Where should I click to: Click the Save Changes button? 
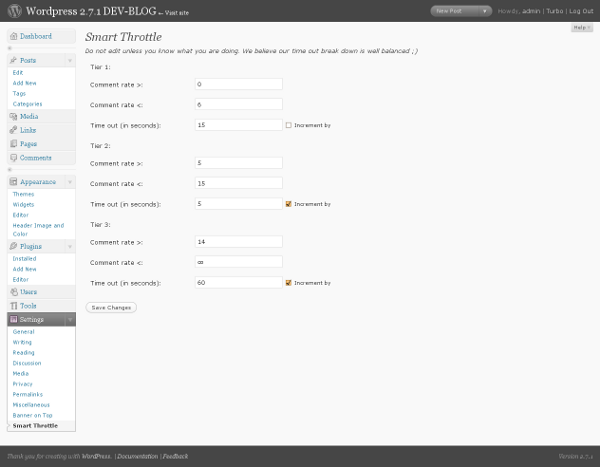coord(111,307)
